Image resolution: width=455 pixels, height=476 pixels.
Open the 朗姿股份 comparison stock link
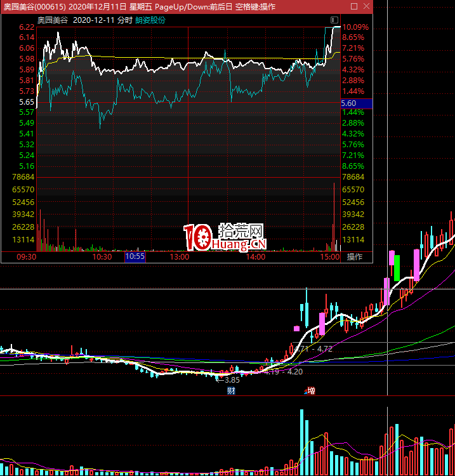(150, 20)
